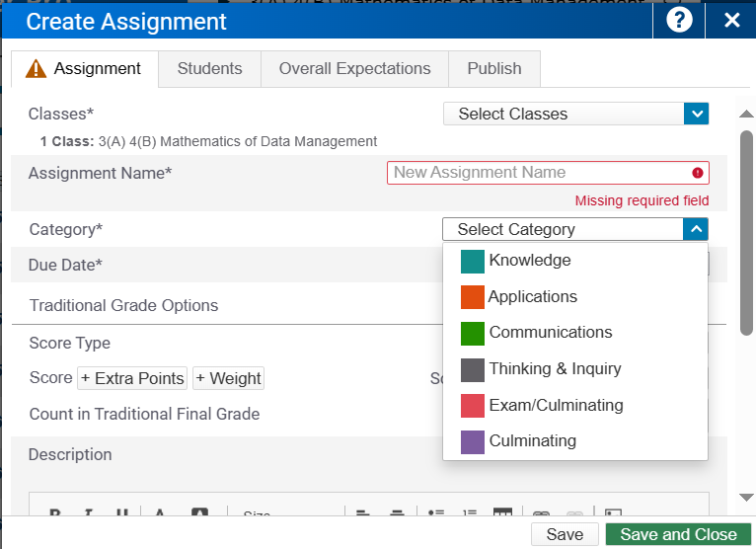Enable the + Extra Points option
The height and width of the screenshot is (549, 756).
132,378
